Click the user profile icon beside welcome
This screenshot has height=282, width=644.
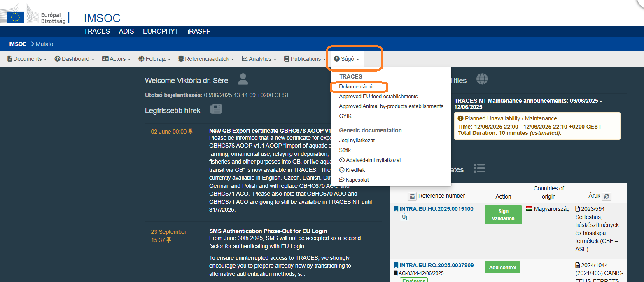243,79
